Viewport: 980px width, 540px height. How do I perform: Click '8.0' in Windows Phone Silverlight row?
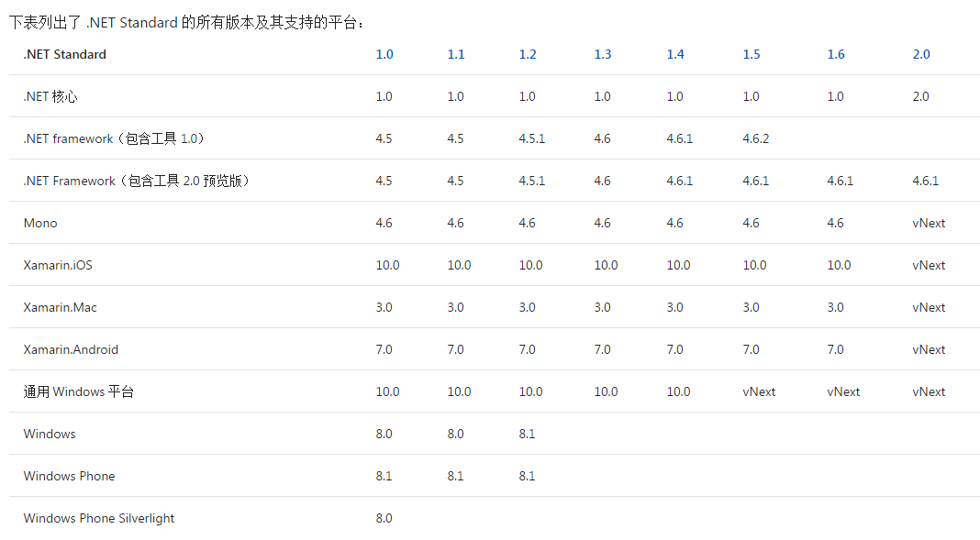pyautogui.click(x=384, y=518)
